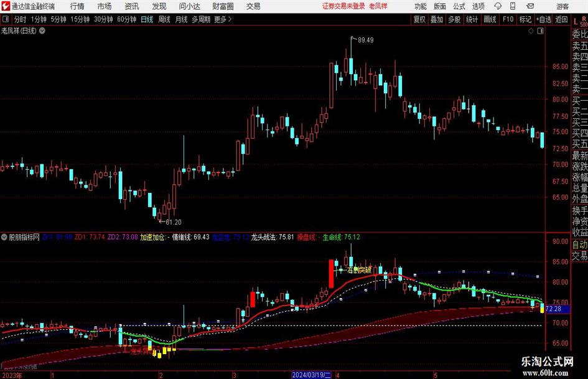Toggle the side info panel icon beside the diamond
This screenshot has width=588, height=379.
point(540,30)
